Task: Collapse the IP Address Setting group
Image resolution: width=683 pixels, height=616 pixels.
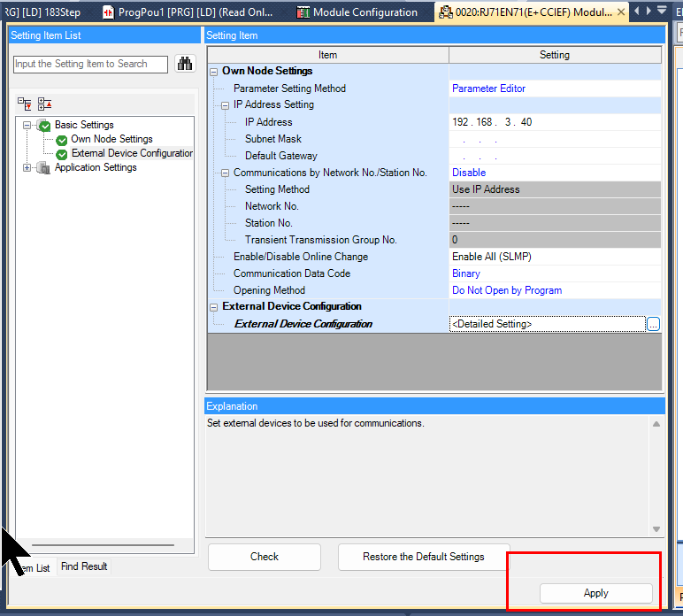Action: (226, 105)
